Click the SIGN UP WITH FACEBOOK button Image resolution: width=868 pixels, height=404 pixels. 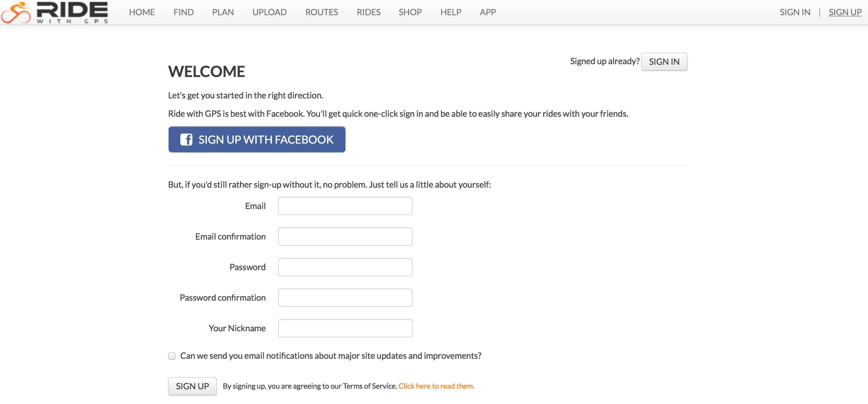click(257, 139)
